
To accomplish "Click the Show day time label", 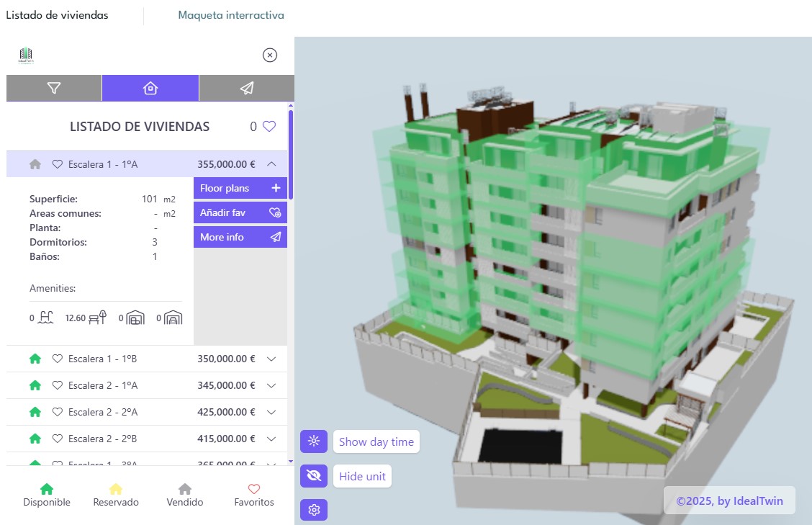I will click(376, 442).
